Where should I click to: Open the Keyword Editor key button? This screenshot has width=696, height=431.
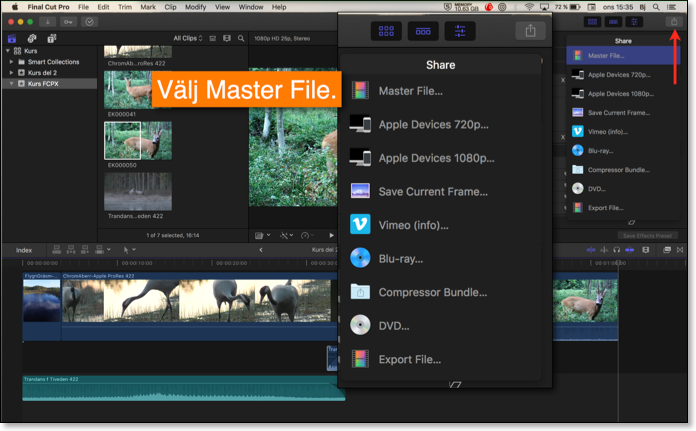68,22
